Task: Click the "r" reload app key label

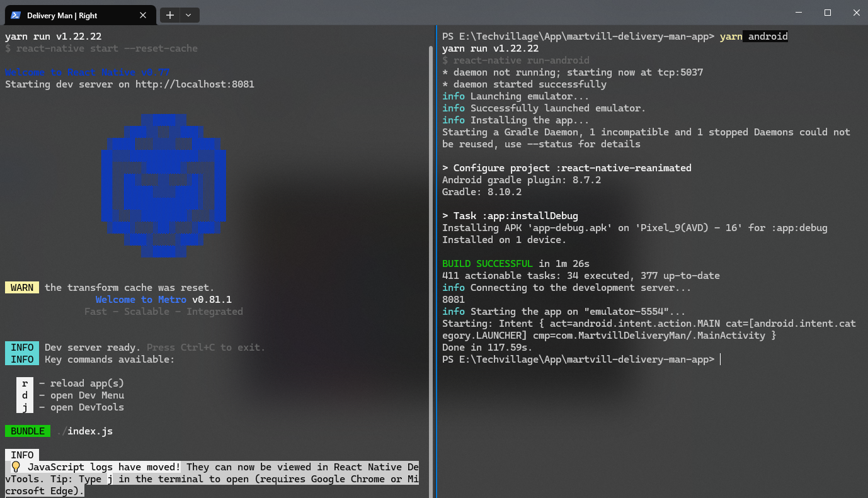Action: pos(25,383)
